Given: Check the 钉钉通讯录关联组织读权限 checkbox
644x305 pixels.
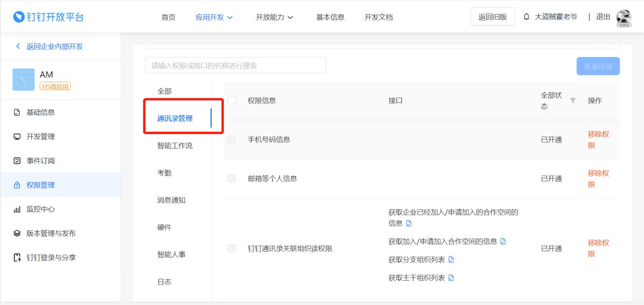Looking at the screenshot, I should [232, 248].
